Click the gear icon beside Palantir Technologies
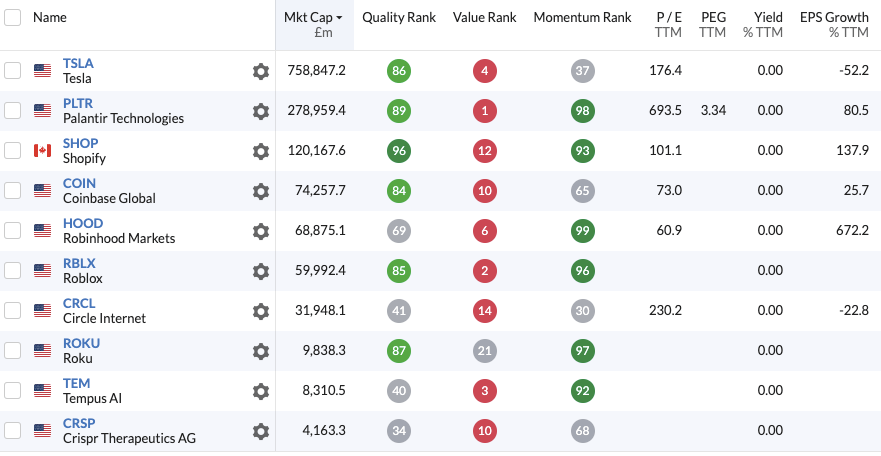The image size is (881, 456). click(x=261, y=111)
